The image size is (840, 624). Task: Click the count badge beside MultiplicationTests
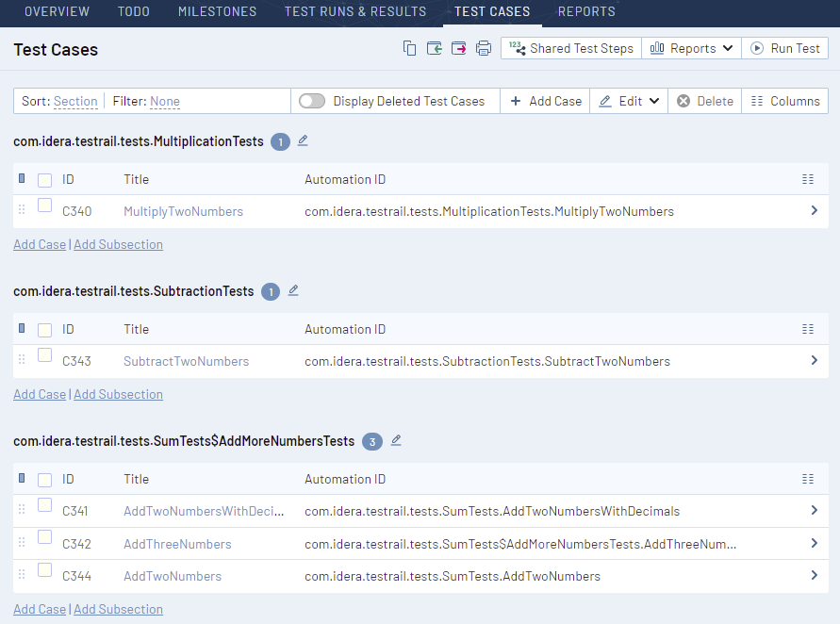[x=280, y=142]
